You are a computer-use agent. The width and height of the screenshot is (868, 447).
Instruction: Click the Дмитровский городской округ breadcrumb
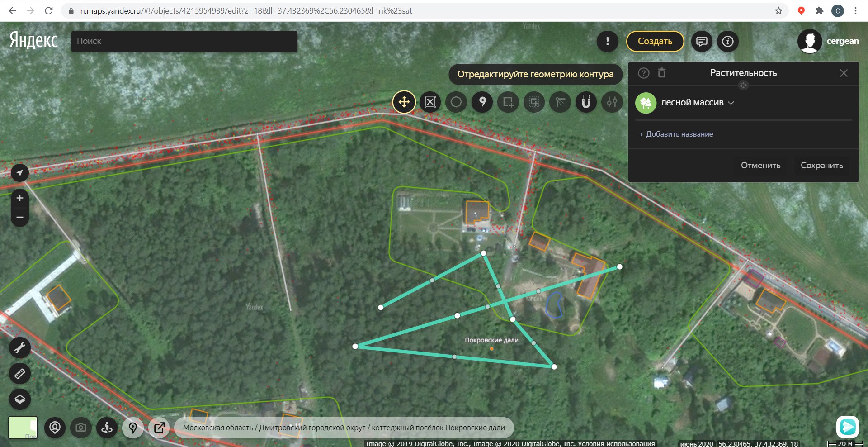312,428
